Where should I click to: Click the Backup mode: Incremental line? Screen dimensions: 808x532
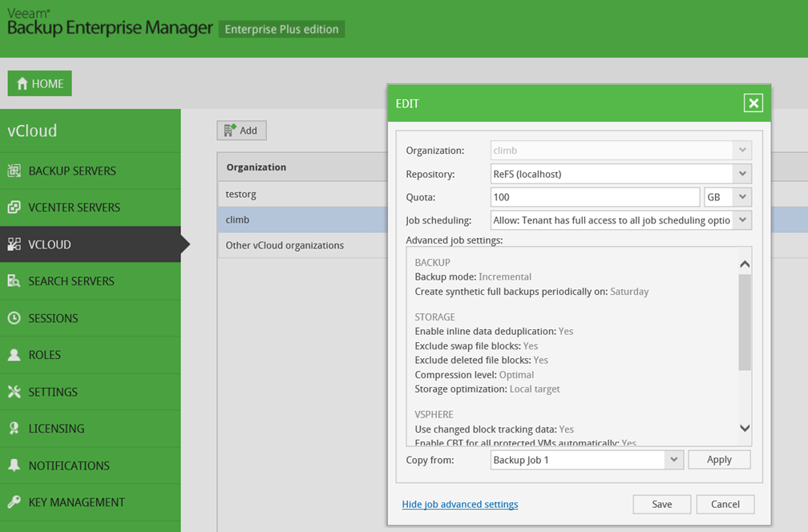click(x=473, y=276)
